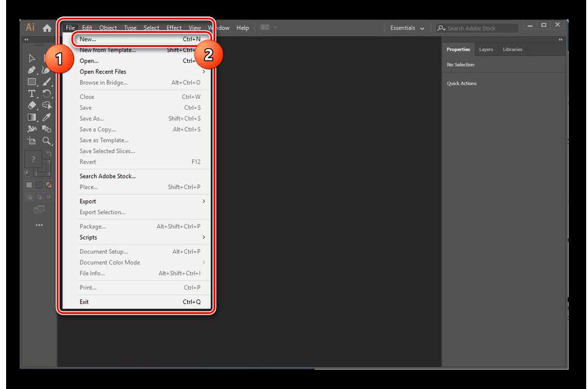The height and width of the screenshot is (389, 588).
Task: Choose New from Template...
Action: point(137,50)
